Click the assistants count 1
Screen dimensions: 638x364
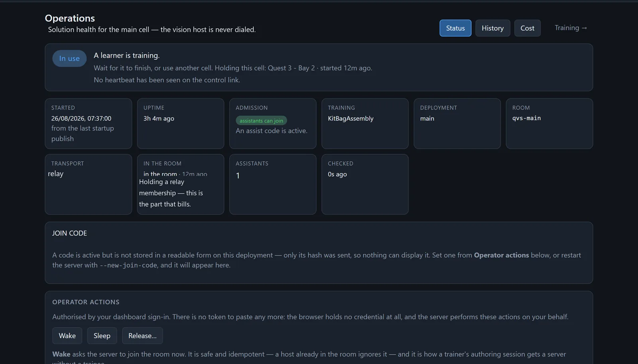238,176
